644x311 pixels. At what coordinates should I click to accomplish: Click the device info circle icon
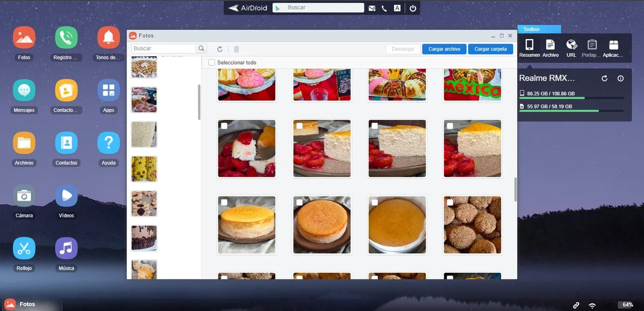pyautogui.click(x=620, y=78)
